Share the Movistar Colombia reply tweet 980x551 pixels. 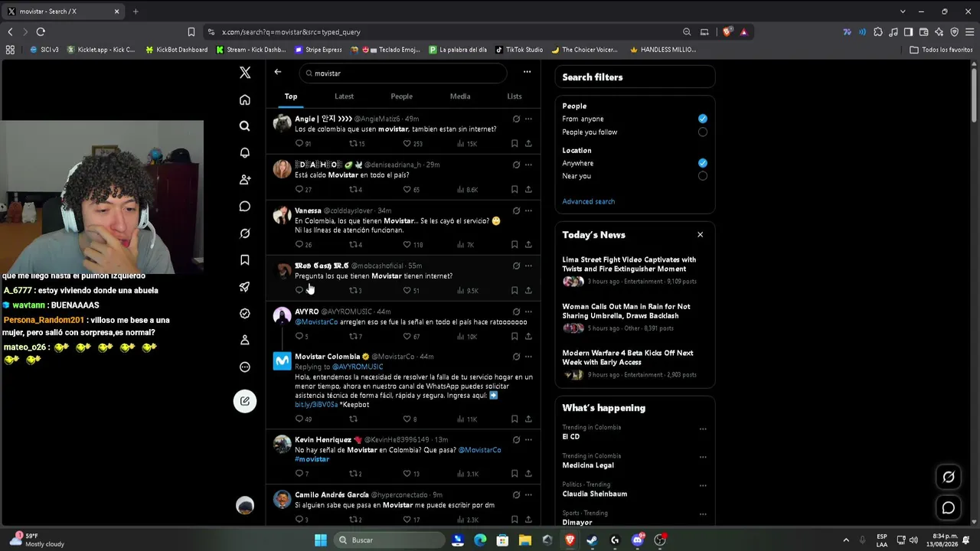[528, 419]
